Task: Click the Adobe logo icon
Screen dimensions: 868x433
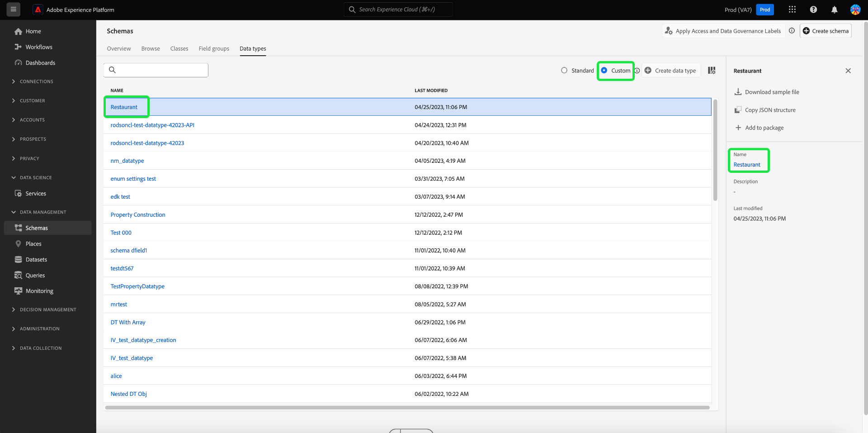Action: coord(38,10)
